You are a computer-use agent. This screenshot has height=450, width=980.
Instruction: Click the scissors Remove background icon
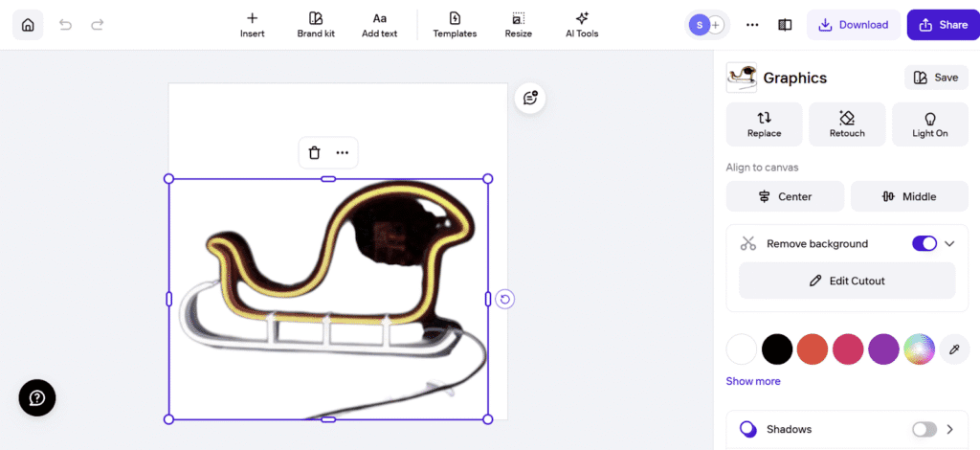coord(748,244)
